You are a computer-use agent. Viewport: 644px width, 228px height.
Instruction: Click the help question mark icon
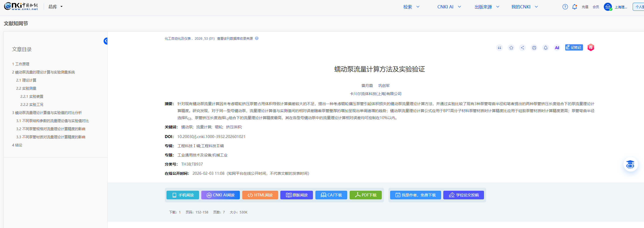click(x=565, y=7)
